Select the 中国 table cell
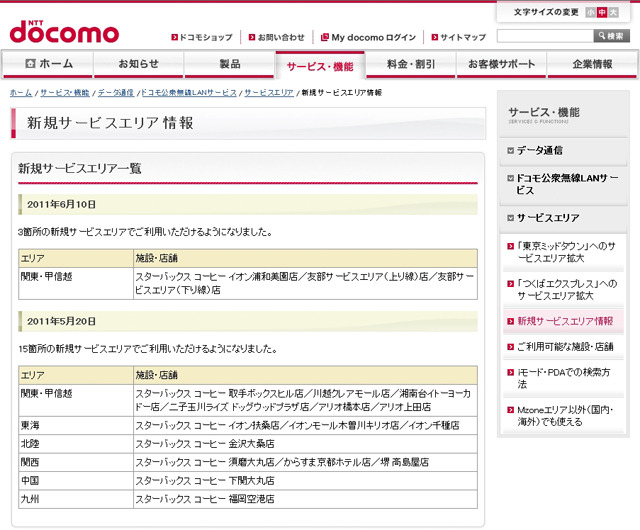This screenshot has width=640, height=530. (76, 481)
